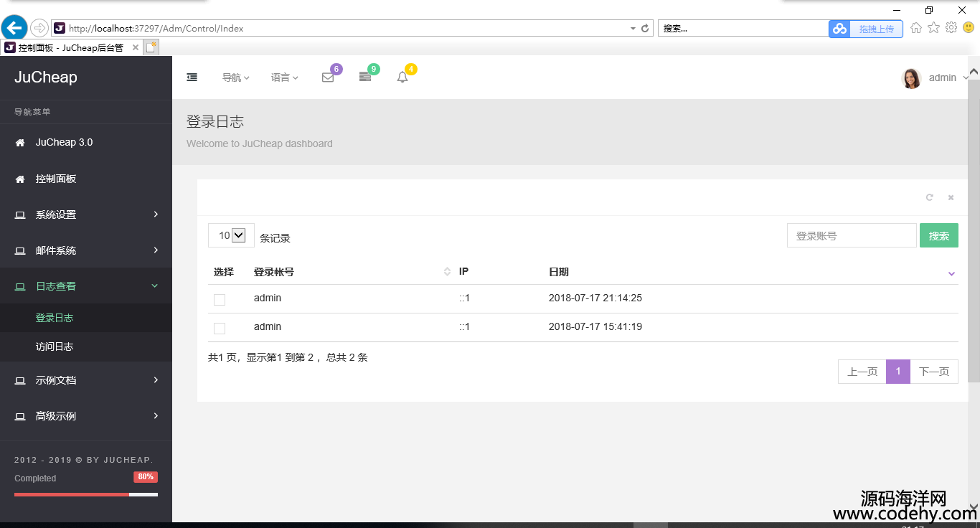Click the admin user avatar

point(911,78)
